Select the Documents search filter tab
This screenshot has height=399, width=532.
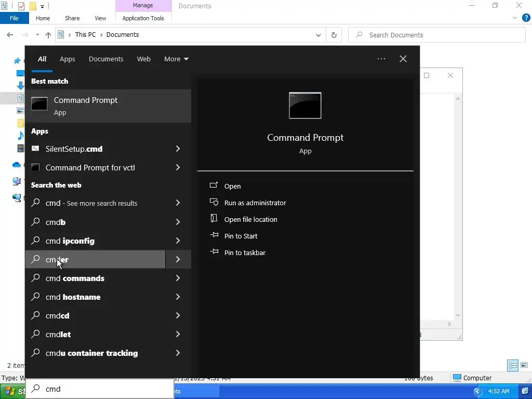click(x=106, y=59)
